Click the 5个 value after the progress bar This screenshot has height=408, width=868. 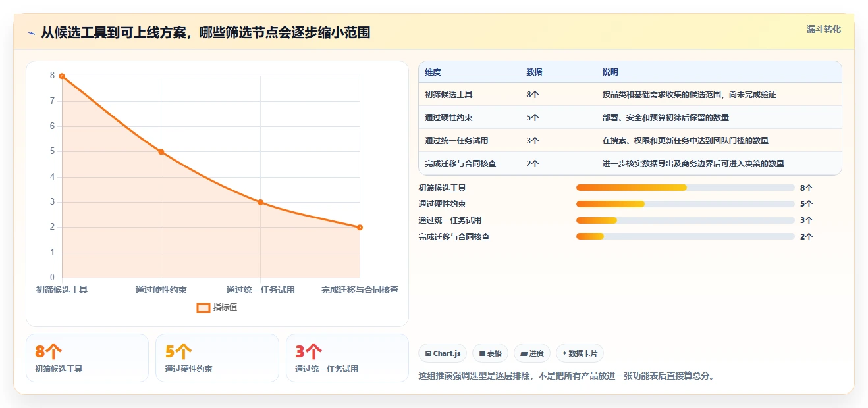806,204
